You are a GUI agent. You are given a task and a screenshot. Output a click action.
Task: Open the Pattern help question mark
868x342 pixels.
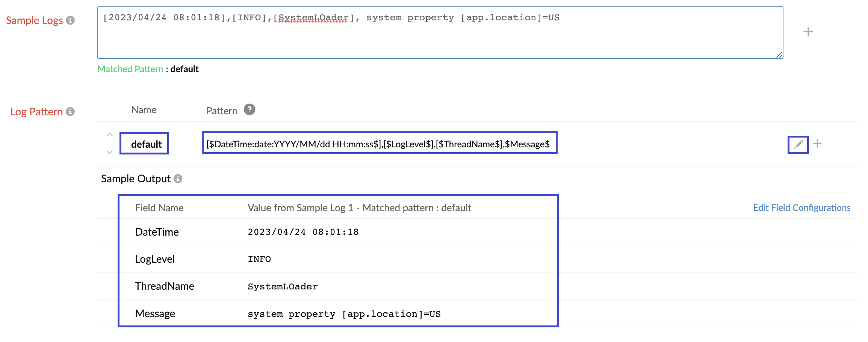(x=250, y=109)
